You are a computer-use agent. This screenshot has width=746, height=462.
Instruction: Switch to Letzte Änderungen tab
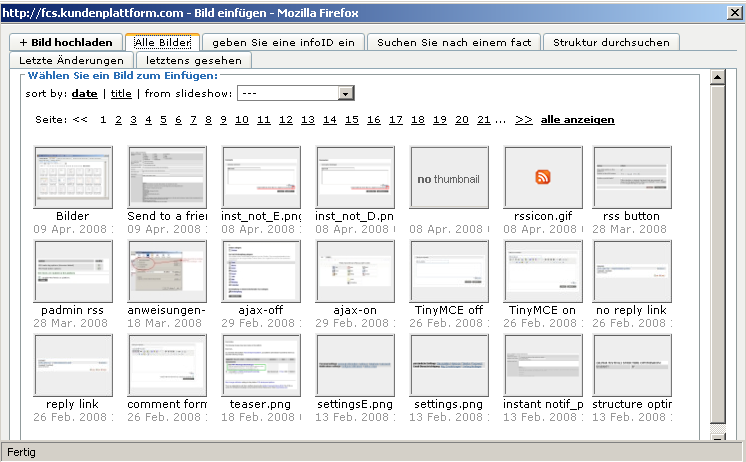click(x=71, y=61)
